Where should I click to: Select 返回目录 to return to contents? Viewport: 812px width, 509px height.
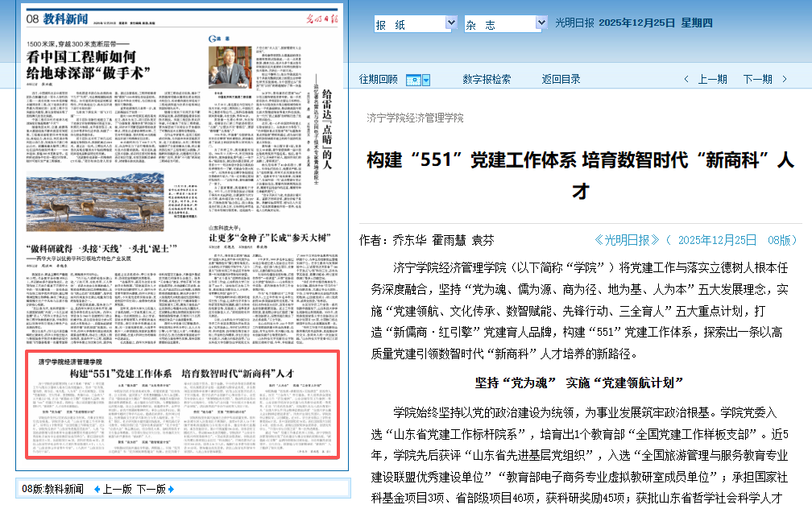click(561, 79)
